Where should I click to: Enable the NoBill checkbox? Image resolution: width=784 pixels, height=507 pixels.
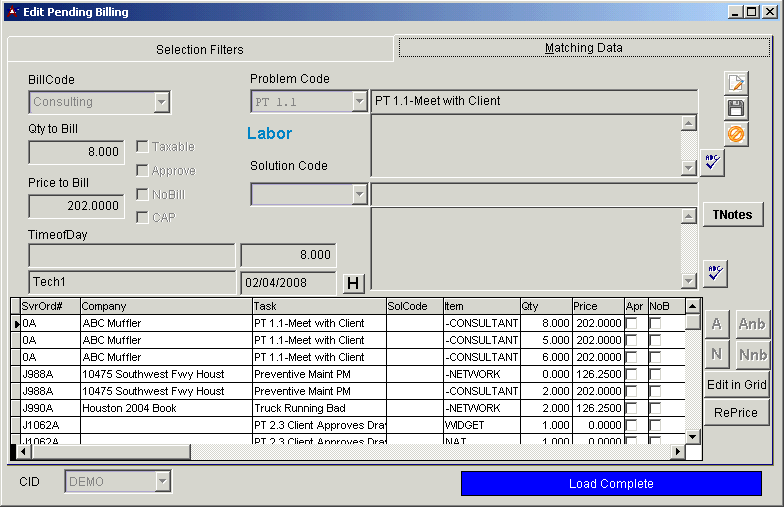coord(142,194)
